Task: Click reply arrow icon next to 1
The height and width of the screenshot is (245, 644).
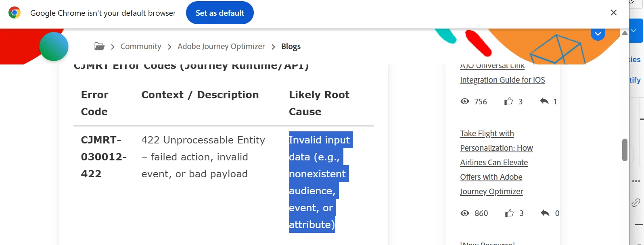Action: point(544,101)
